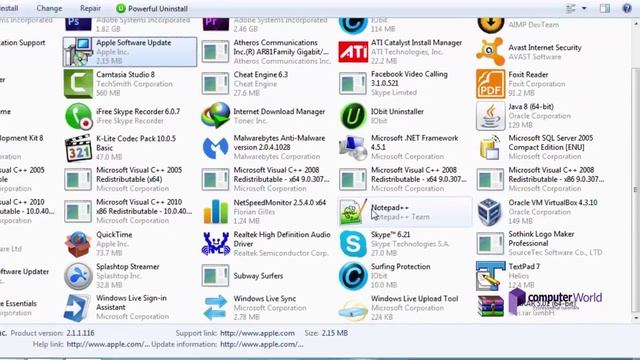Select the Internet Download Manager icon
The height and width of the screenshot is (360, 640).
215,116
